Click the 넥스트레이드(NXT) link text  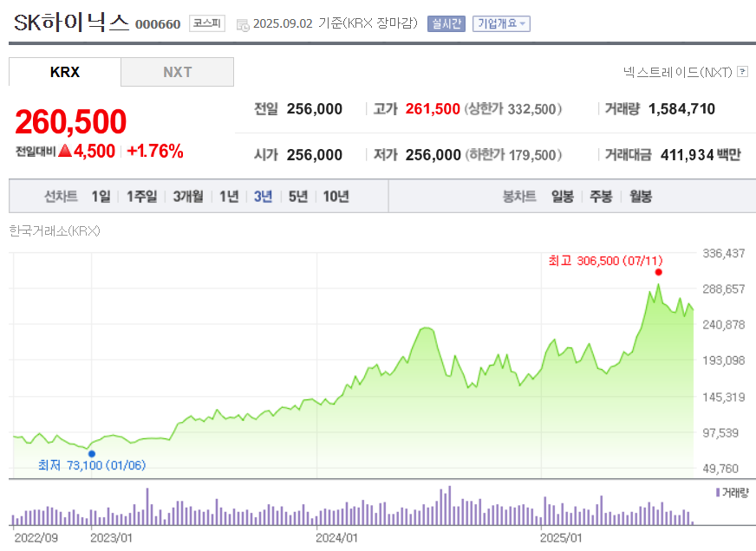point(677,72)
